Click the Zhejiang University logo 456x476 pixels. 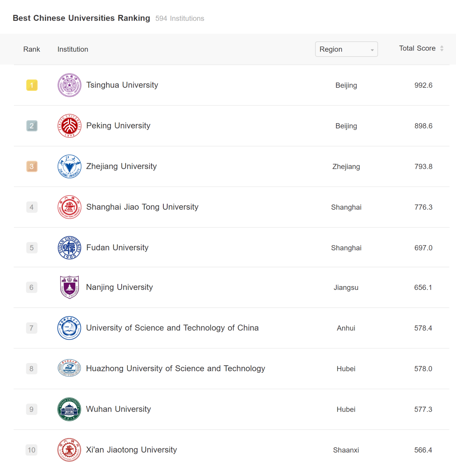pyautogui.click(x=69, y=166)
